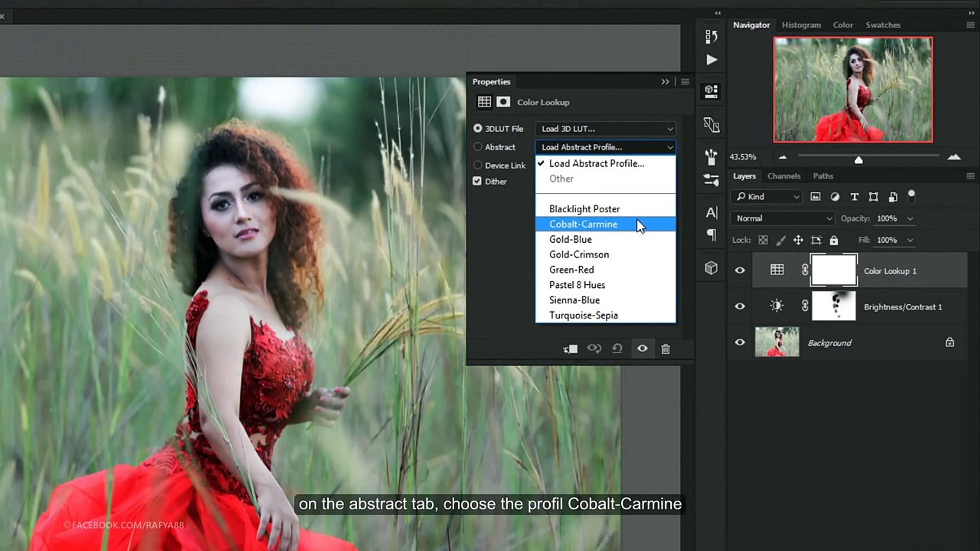Open the 3D panel cube icon
Screen dimensions: 980x551
pos(711,268)
